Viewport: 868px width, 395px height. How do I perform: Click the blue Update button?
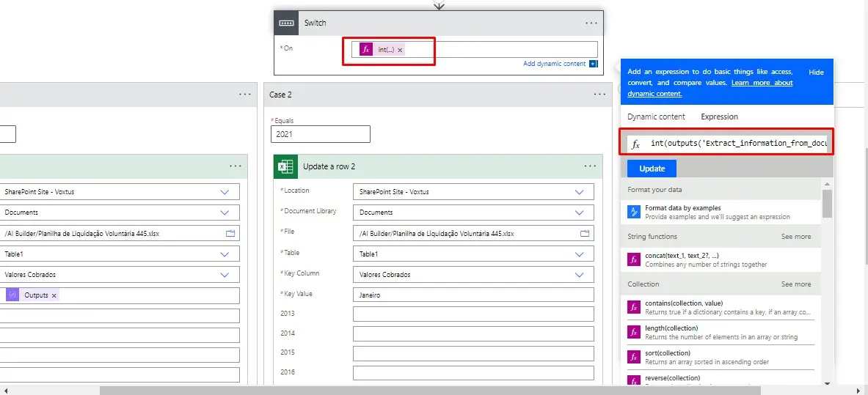(x=652, y=169)
